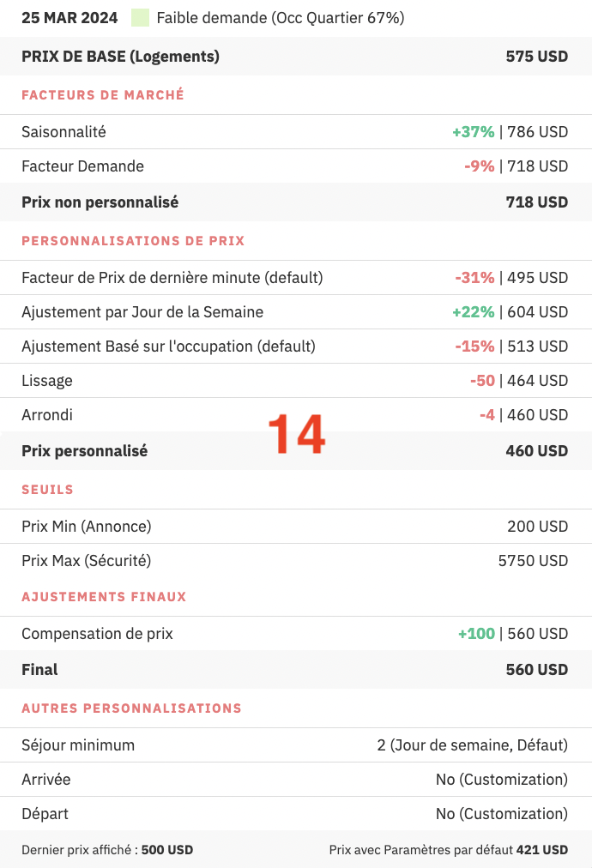Click the Lissage -50 value
The image size is (592, 868).
(482, 381)
